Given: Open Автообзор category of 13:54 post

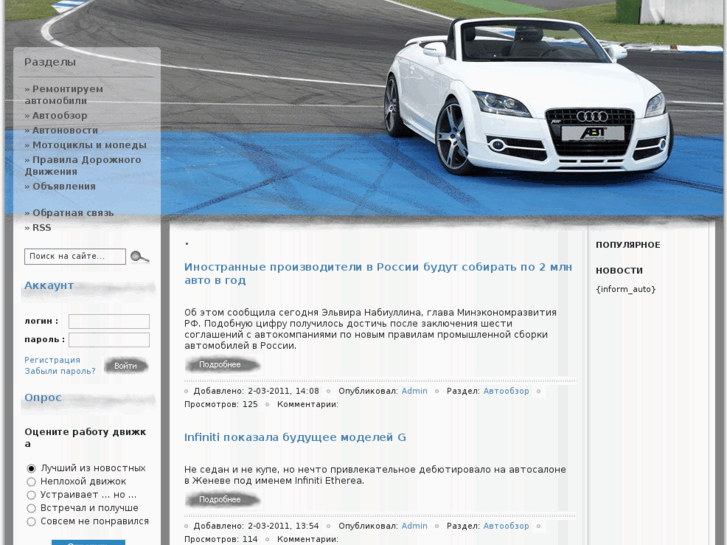Looking at the screenshot, I should click(x=506, y=526).
